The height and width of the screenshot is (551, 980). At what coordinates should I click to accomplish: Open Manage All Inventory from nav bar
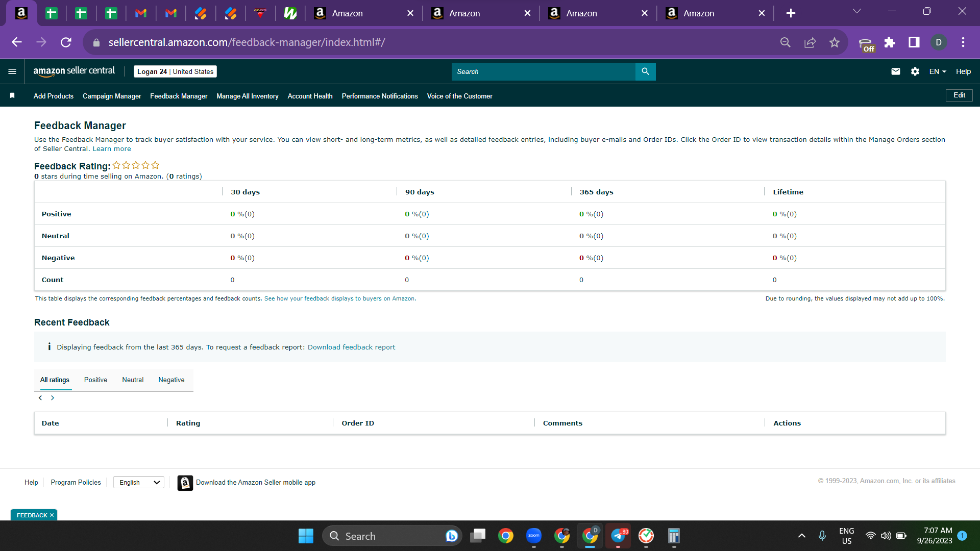pyautogui.click(x=248, y=96)
